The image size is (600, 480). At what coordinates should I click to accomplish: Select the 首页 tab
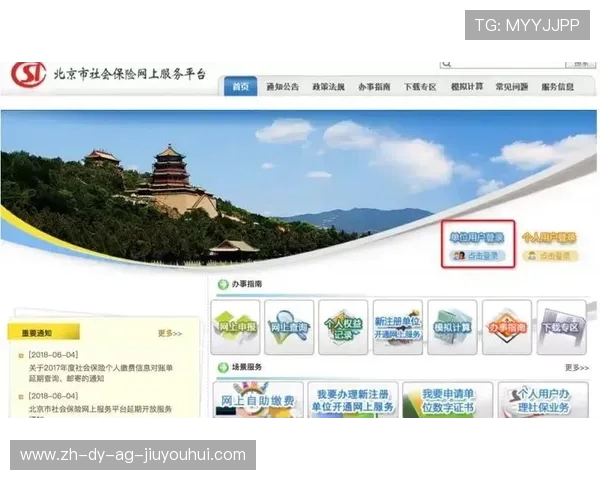click(240, 87)
